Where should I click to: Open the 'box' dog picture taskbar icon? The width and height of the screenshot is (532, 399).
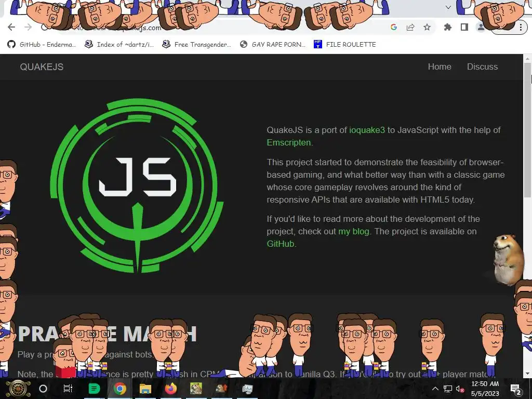pyautogui.click(x=196, y=389)
